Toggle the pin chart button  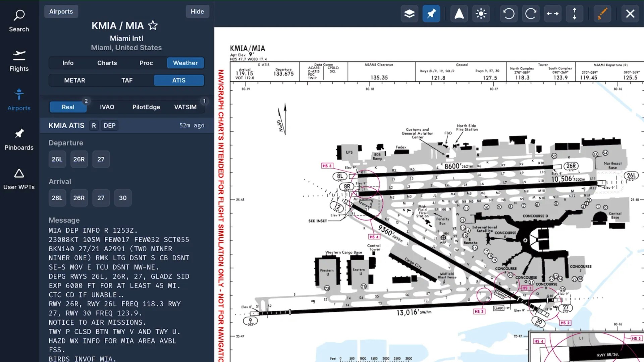pyautogui.click(x=431, y=14)
